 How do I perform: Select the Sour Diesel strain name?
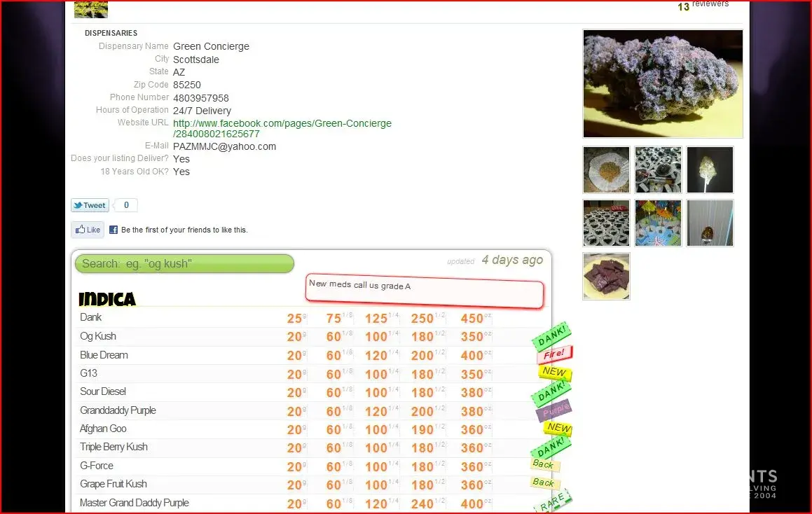pyautogui.click(x=103, y=391)
